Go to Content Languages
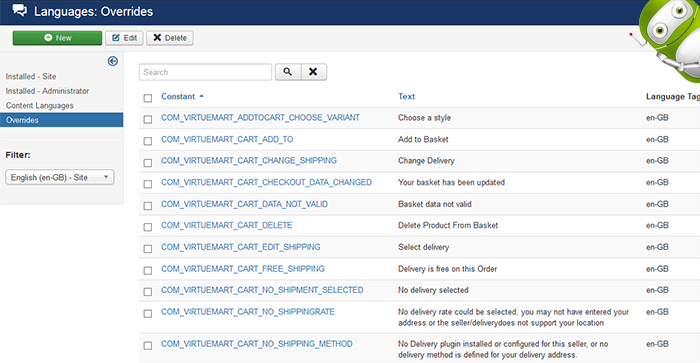The width and height of the screenshot is (700, 363). tap(39, 105)
